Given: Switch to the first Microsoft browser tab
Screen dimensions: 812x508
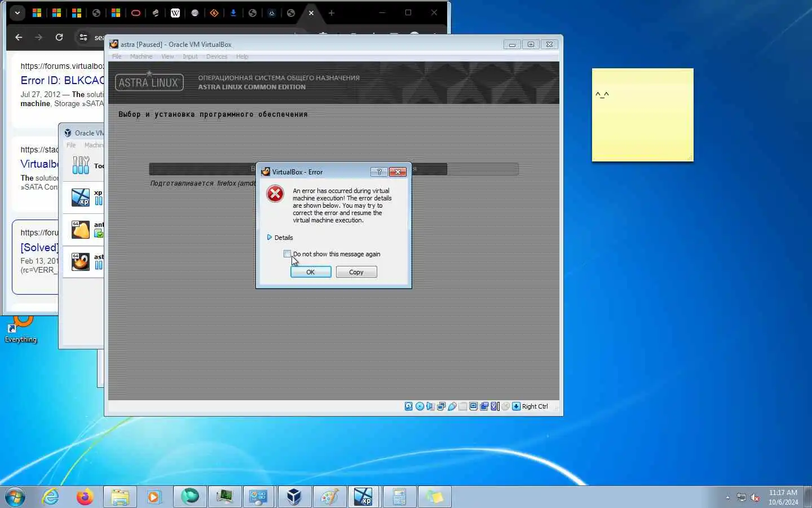Looking at the screenshot, I should (x=37, y=12).
